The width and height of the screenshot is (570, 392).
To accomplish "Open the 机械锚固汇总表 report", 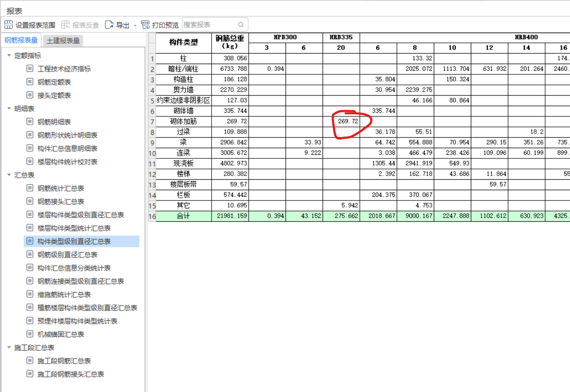I will tap(61, 334).
